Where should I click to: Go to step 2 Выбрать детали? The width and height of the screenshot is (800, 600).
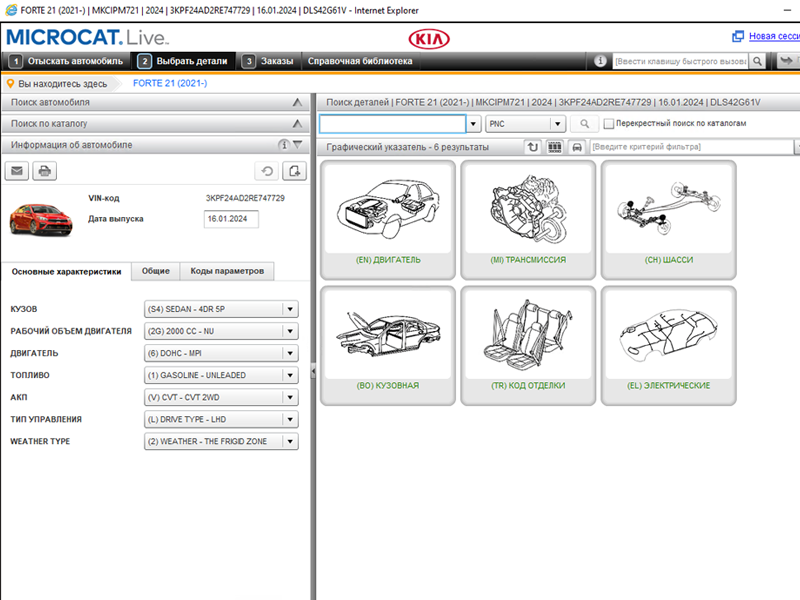(183, 61)
